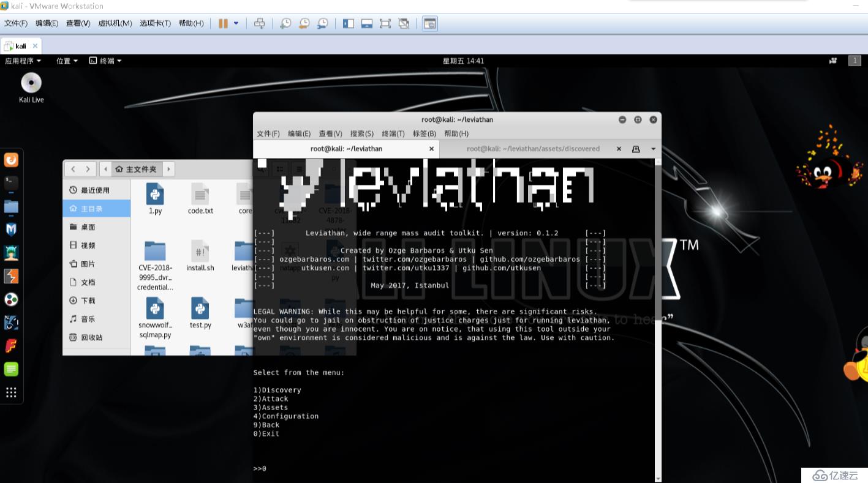The image size is (868, 483).
Task: Launch Maltego from the dock
Action: coord(11,323)
